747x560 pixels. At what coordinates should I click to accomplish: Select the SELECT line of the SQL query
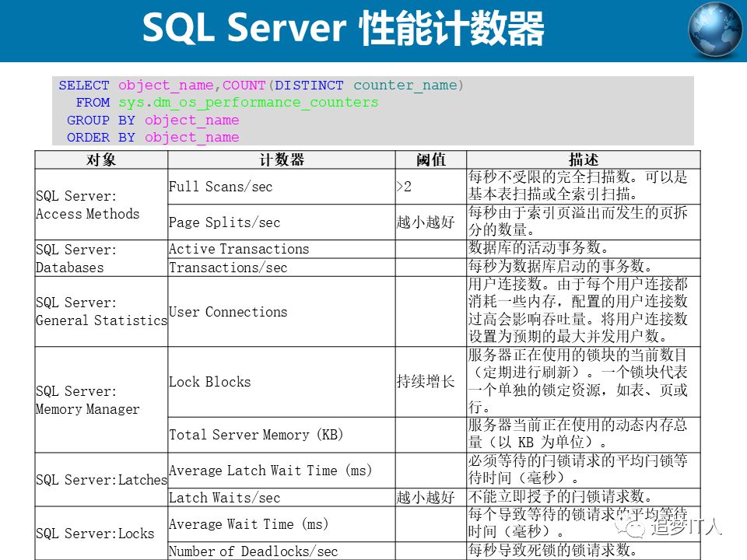[261, 86]
